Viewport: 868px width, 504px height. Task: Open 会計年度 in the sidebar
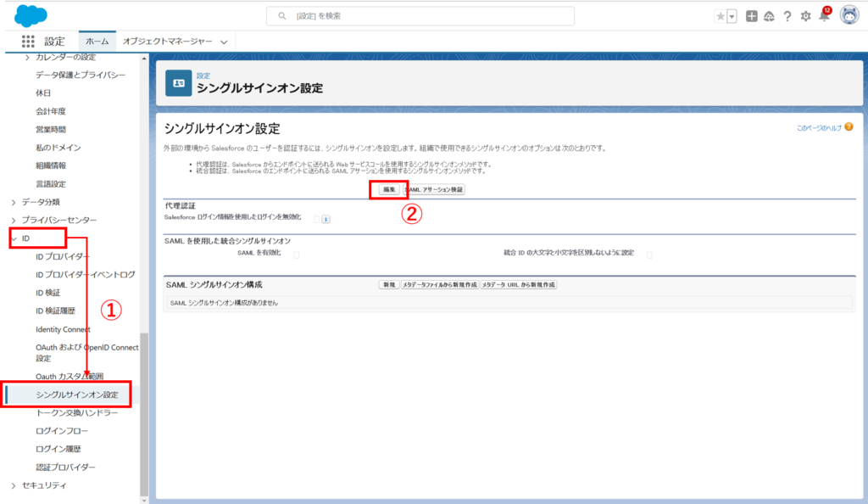coord(51,111)
